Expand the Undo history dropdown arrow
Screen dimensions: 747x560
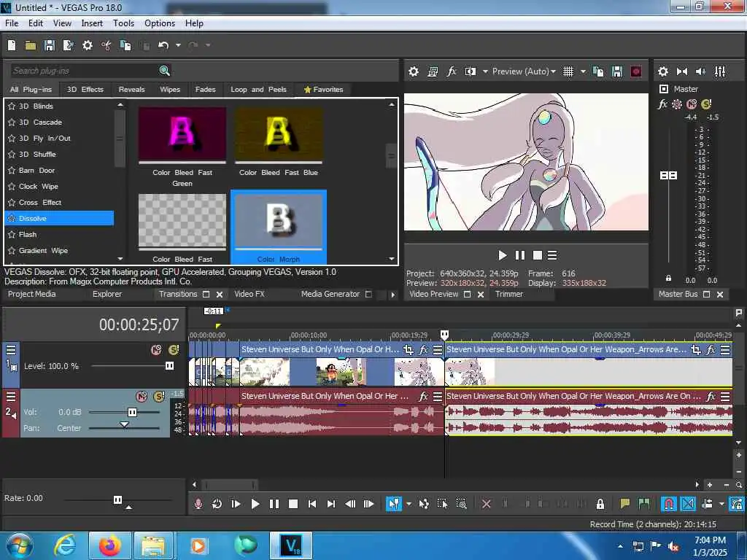point(178,45)
